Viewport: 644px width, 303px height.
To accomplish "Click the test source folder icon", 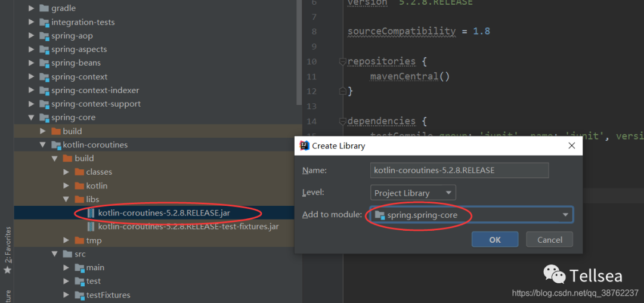I will coord(79,282).
